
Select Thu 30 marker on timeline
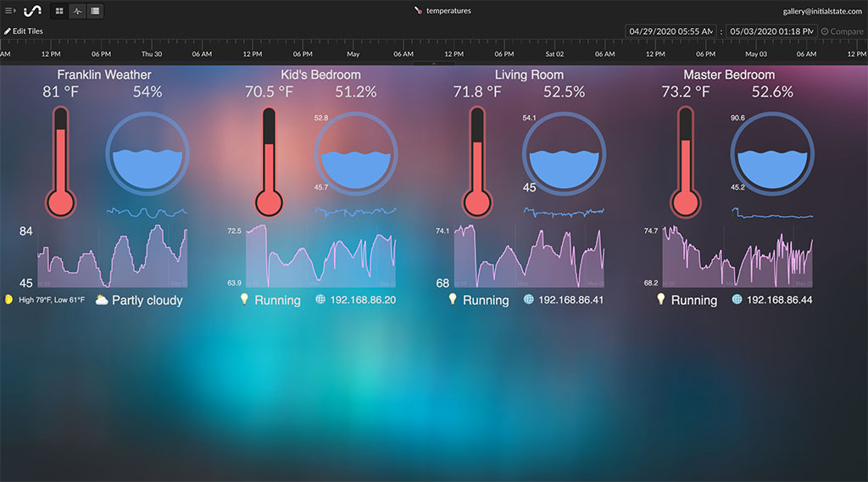pos(151,53)
